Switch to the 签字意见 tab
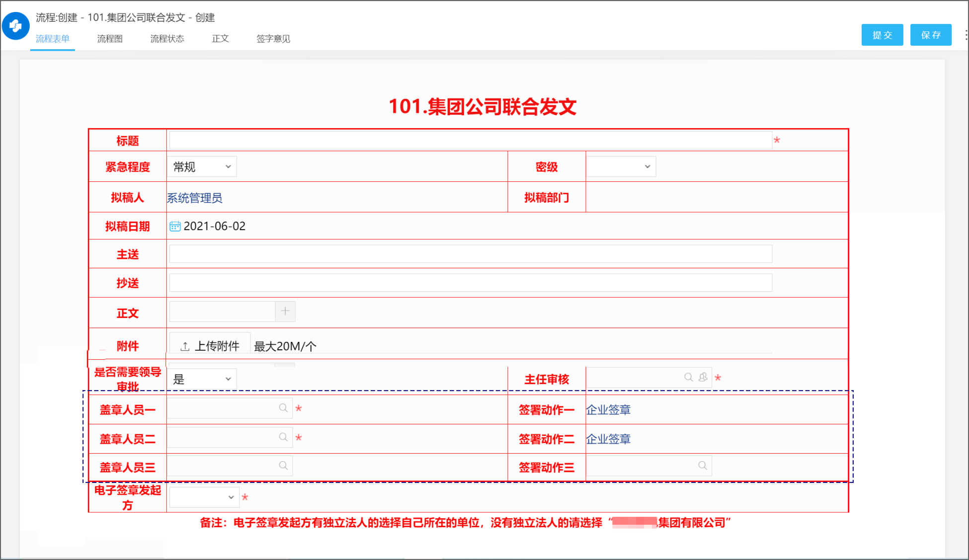This screenshot has height=560, width=969. [x=273, y=39]
